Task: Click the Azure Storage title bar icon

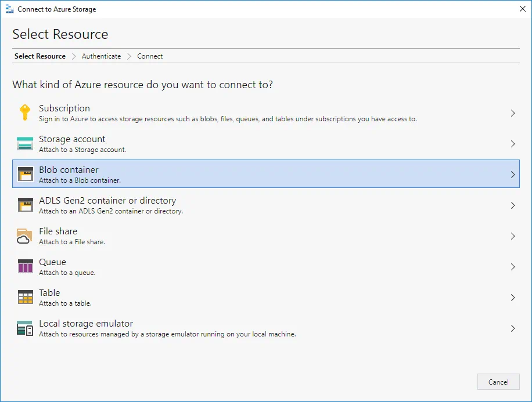Action: pos(9,9)
